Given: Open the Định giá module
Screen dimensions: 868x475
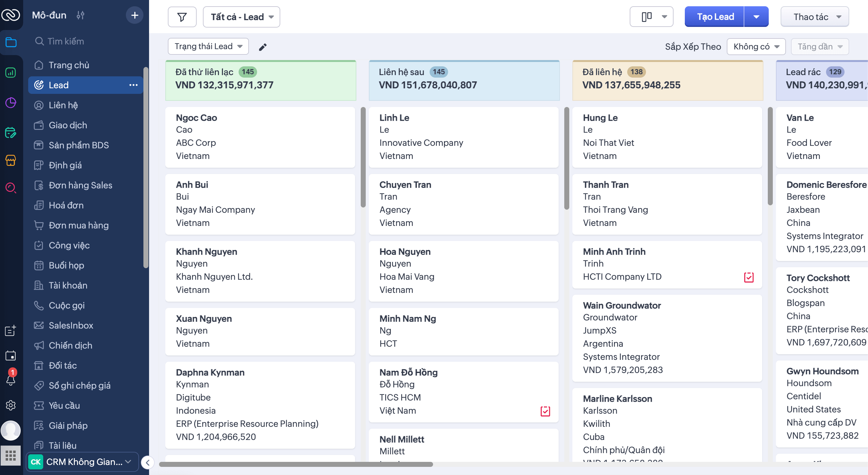Looking at the screenshot, I should click(85, 165).
